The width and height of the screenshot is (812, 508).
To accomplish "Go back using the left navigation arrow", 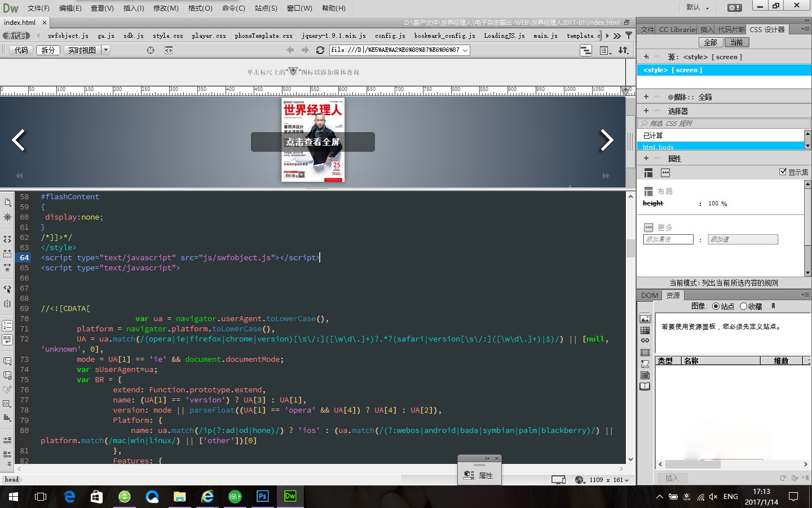I will coord(290,50).
